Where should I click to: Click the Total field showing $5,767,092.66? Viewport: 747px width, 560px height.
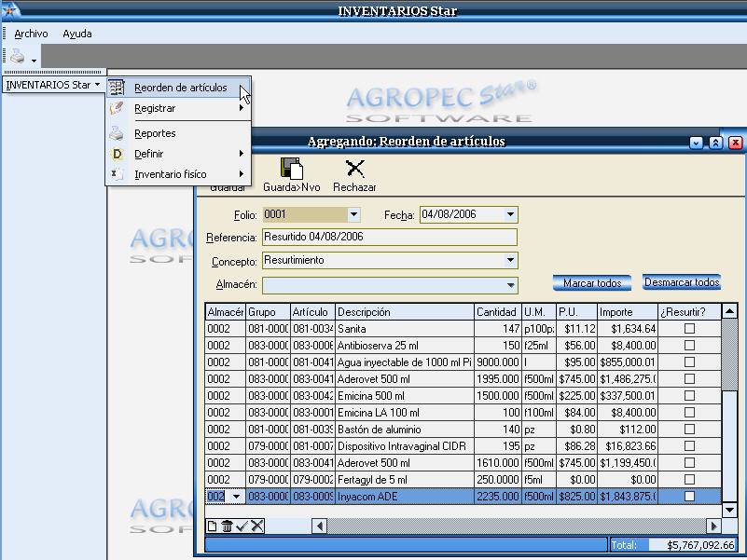click(x=693, y=545)
